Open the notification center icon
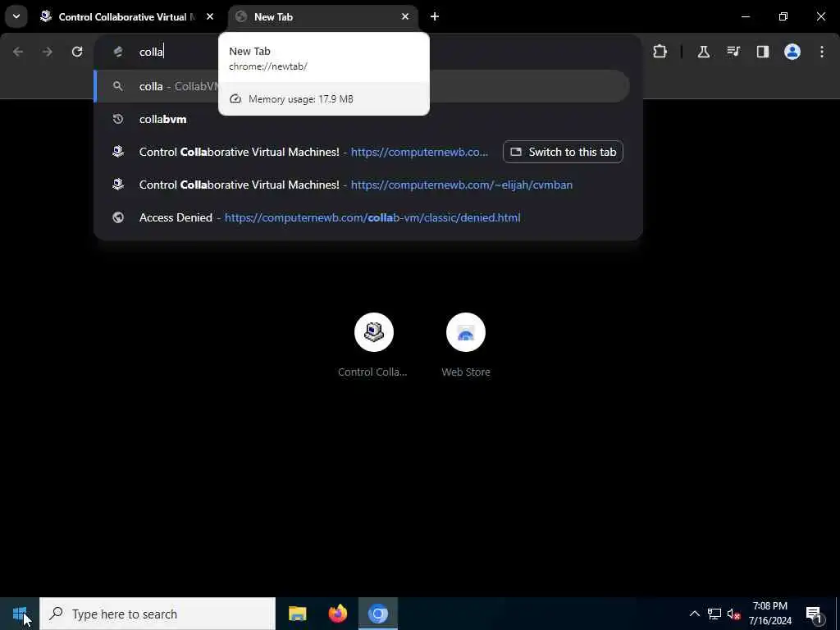Image resolution: width=840 pixels, height=630 pixels. 814,614
